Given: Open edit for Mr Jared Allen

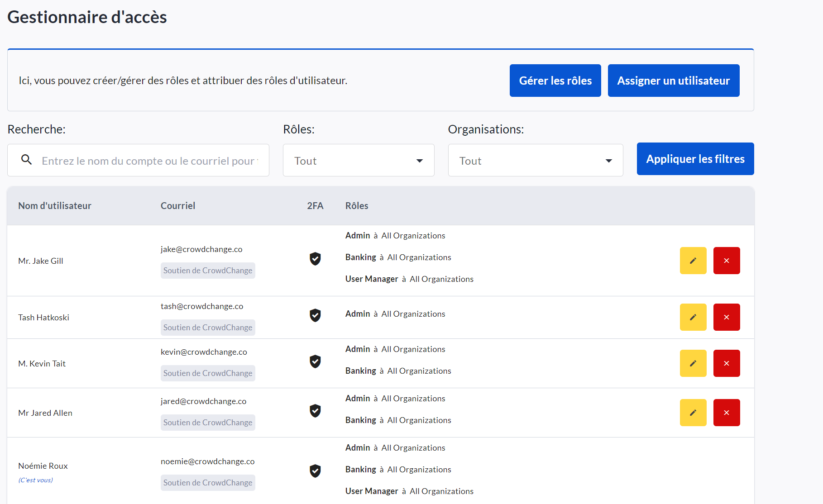Looking at the screenshot, I should coord(693,413).
